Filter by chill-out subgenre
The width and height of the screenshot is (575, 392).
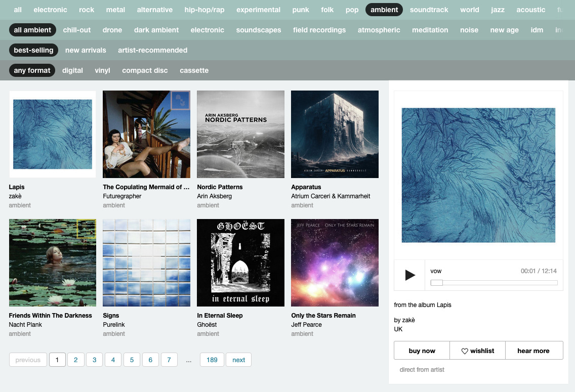pos(76,30)
